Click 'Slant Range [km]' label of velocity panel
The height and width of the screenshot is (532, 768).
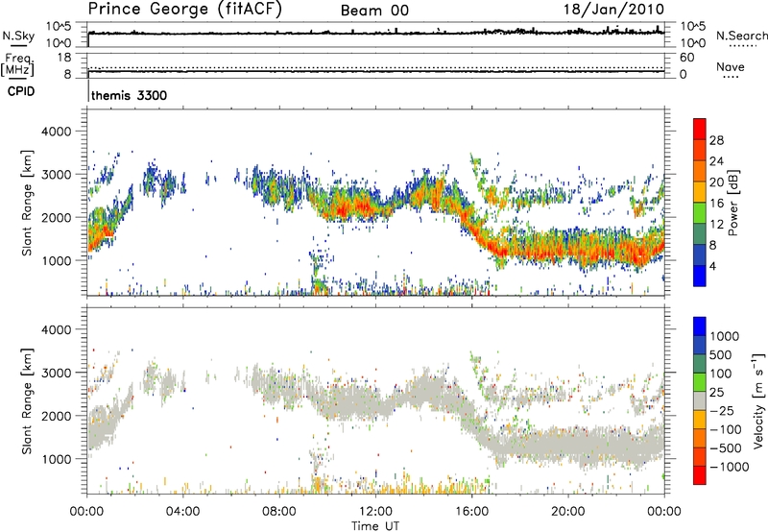(27, 400)
